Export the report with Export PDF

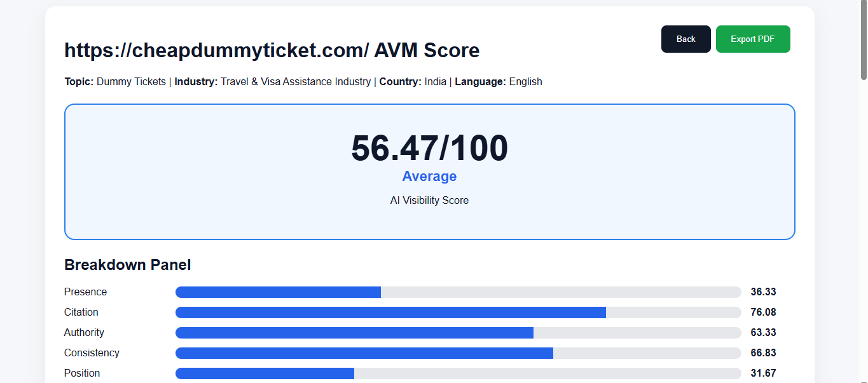click(x=753, y=39)
